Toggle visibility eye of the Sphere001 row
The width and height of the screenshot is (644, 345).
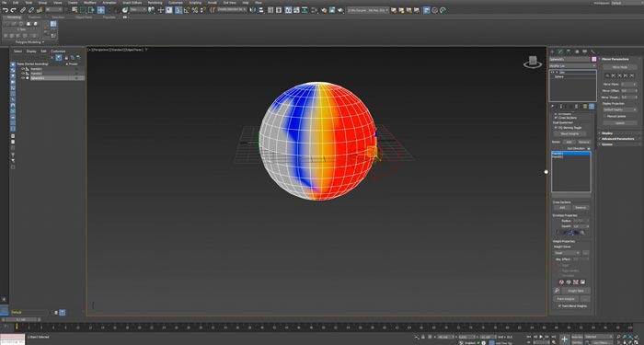23,77
